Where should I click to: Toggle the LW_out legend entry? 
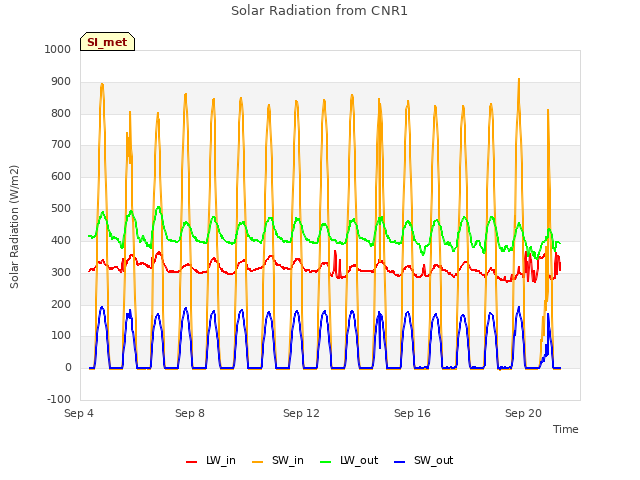349,460
